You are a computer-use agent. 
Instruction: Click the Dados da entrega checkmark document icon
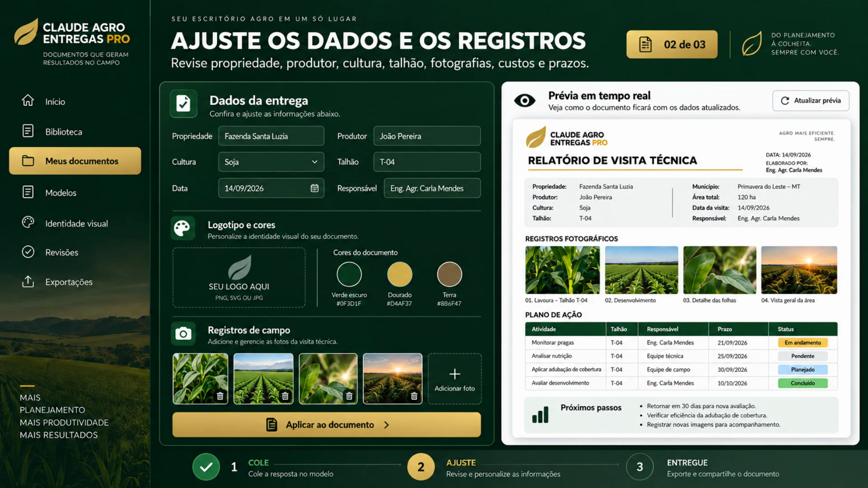183,103
